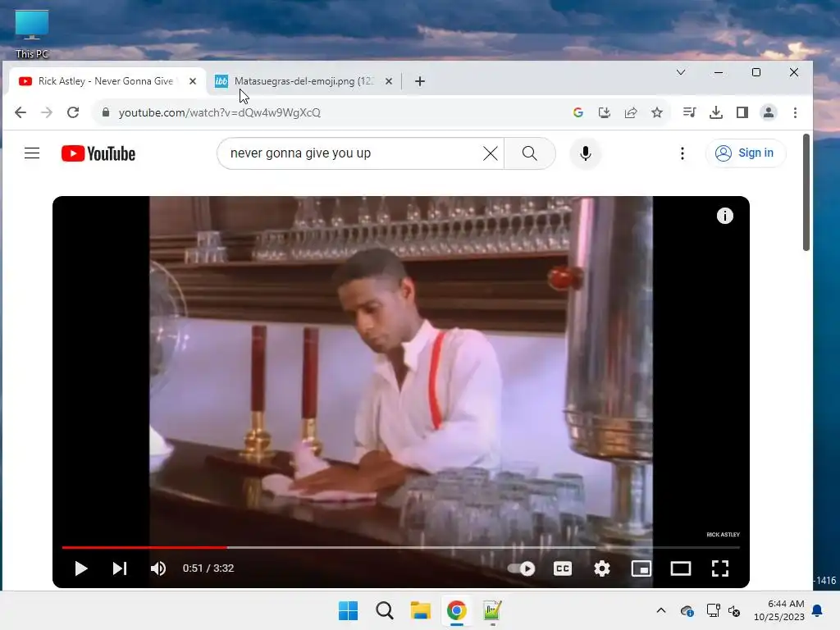Share this page icon
The height and width of the screenshot is (630, 840).
coord(631,112)
